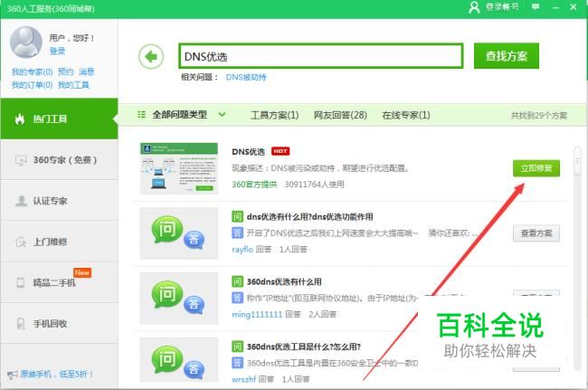The height and width of the screenshot is (390, 588).
Task: Open 手机回收 in the sidebar
Action: click(x=59, y=323)
